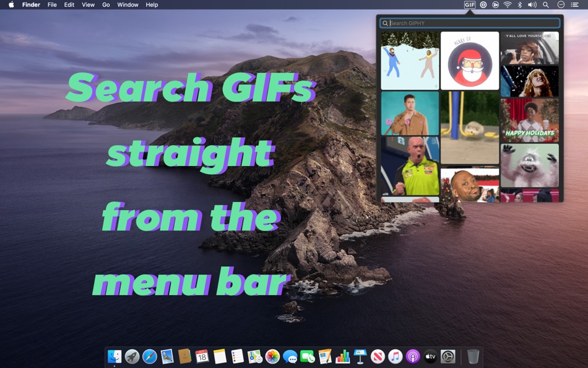Open the 1Password menu bar icon
588x368 pixels.
pyautogui.click(x=483, y=5)
